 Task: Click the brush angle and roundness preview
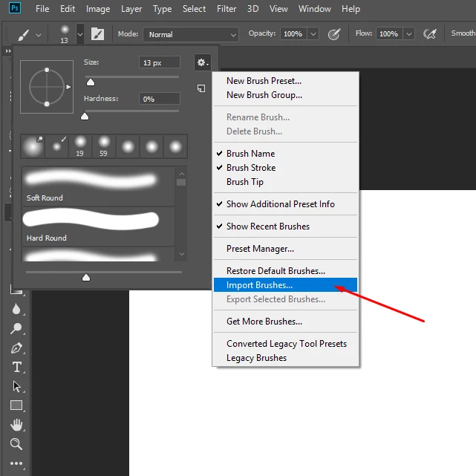coord(47,87)
